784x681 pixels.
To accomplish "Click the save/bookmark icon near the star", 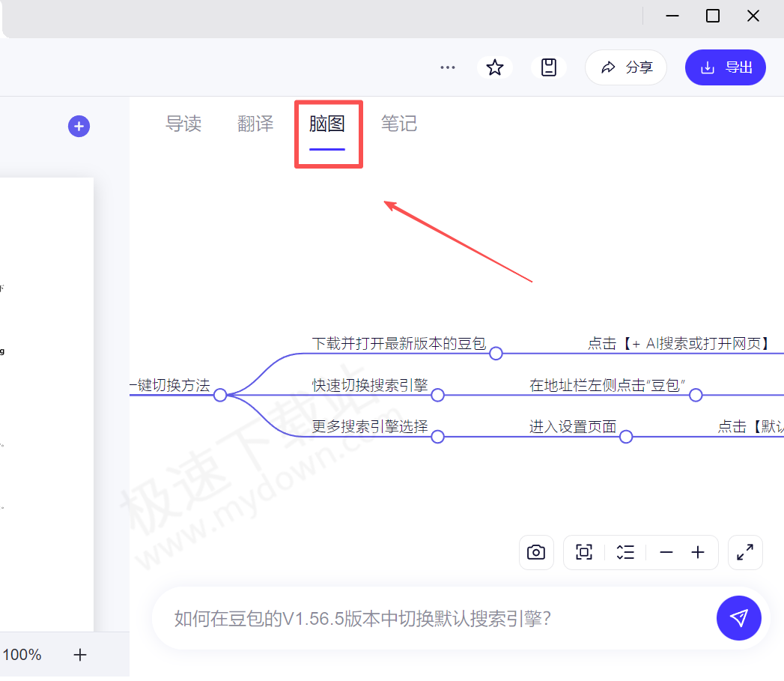I will click(x=549, y=67).
